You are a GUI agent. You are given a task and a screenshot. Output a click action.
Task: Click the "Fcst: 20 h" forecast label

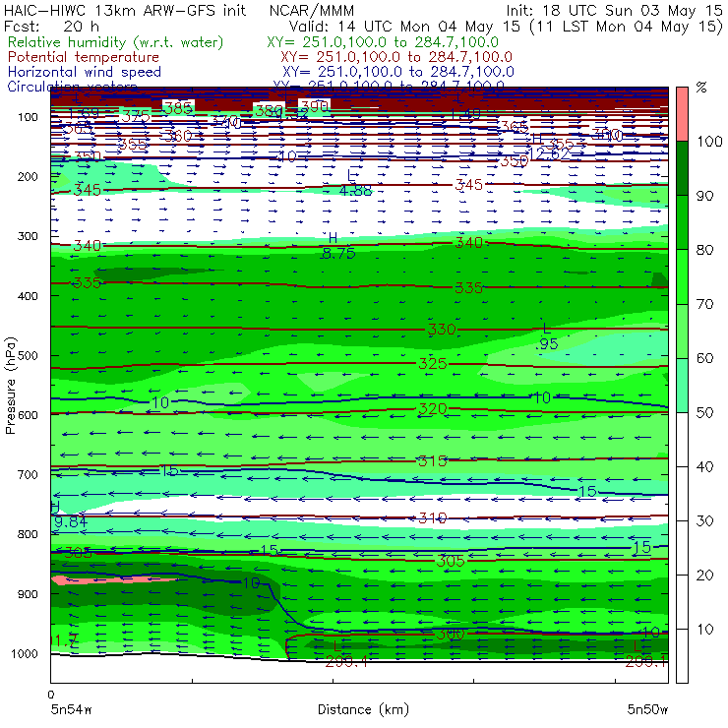51,26
